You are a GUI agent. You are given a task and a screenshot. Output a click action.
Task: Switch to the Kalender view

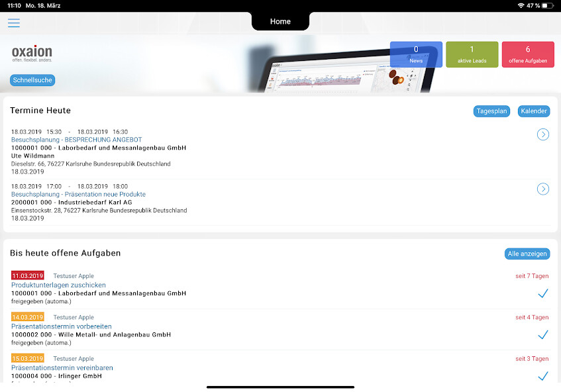[x=534, y=111]
